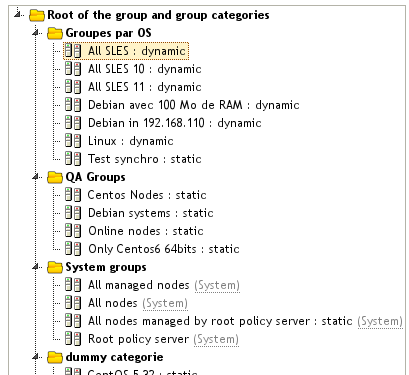Open Debian in 192.168.110 : dynamic group
The width and height of the screenshot is (409, 375).
tap(175, 123)
